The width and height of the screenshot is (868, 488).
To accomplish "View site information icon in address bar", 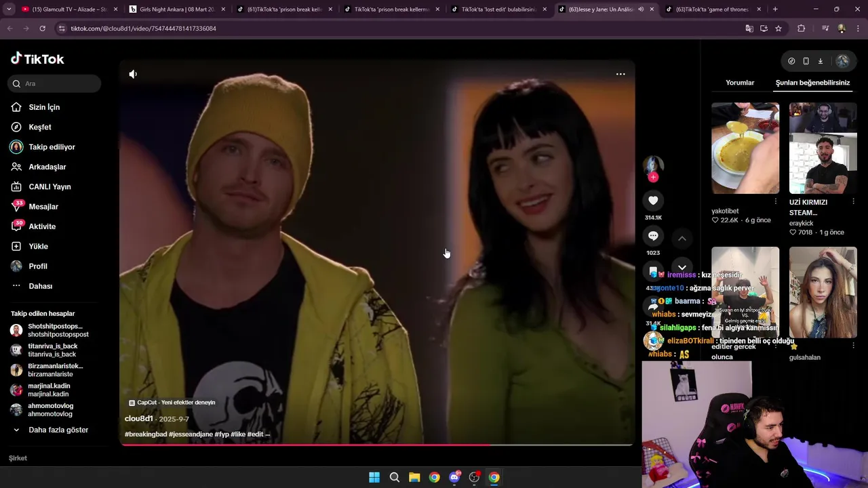I will 62,28.
